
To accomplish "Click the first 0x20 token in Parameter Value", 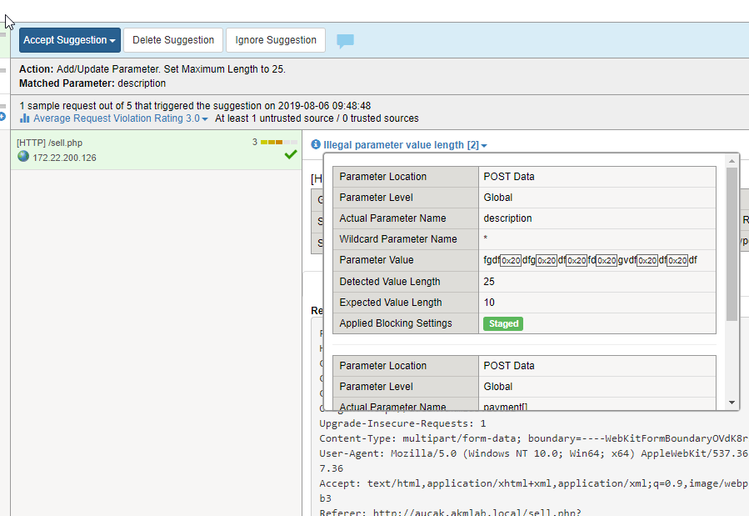I will coord(511,260).
